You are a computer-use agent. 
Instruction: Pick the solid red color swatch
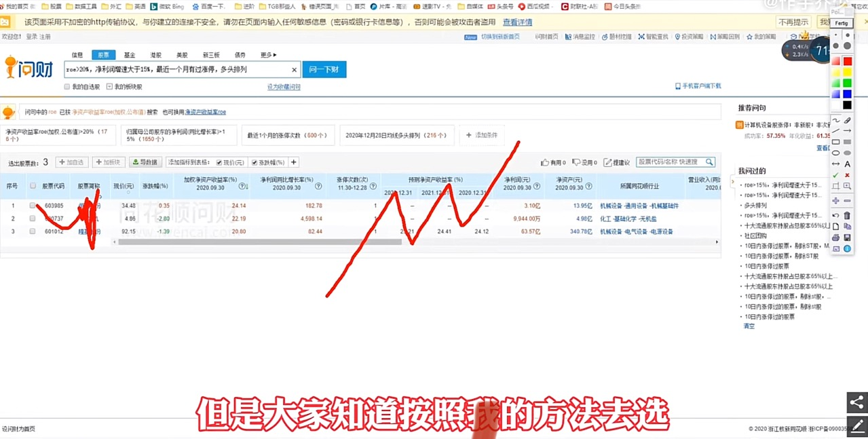point(847,61)
